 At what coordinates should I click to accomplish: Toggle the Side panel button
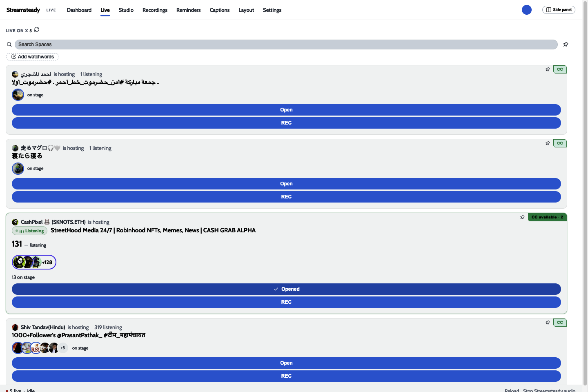[x=559, y=10]
